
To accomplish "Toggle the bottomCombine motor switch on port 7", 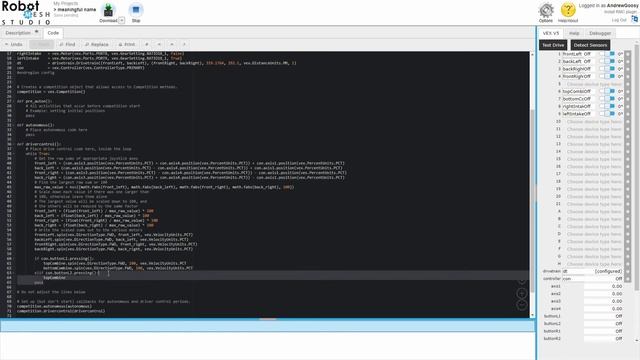I will pos(607,99).
